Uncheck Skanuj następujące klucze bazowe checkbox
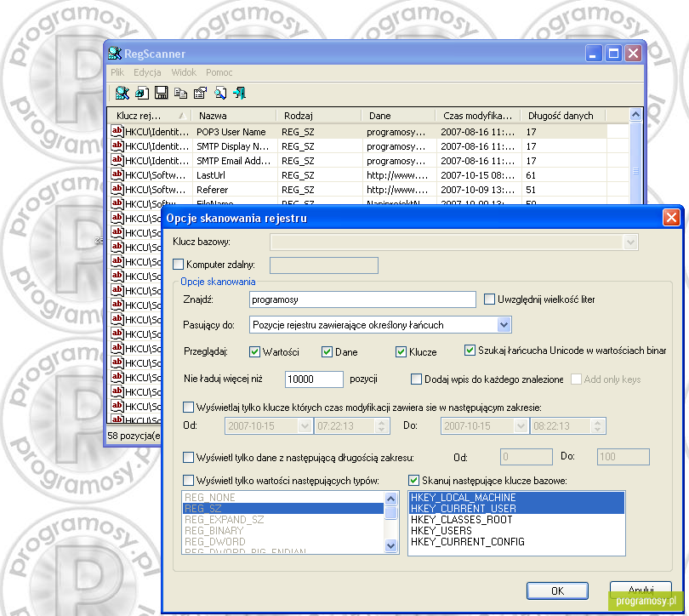This screenshot has width=689, height=616. [x=413, y=480]
